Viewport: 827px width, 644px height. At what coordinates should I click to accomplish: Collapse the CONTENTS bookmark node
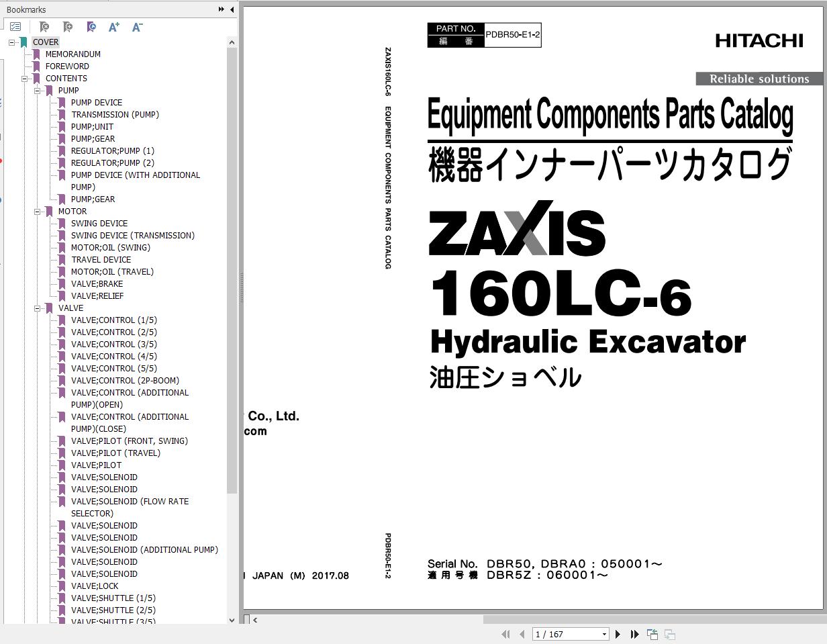[25, 79]
